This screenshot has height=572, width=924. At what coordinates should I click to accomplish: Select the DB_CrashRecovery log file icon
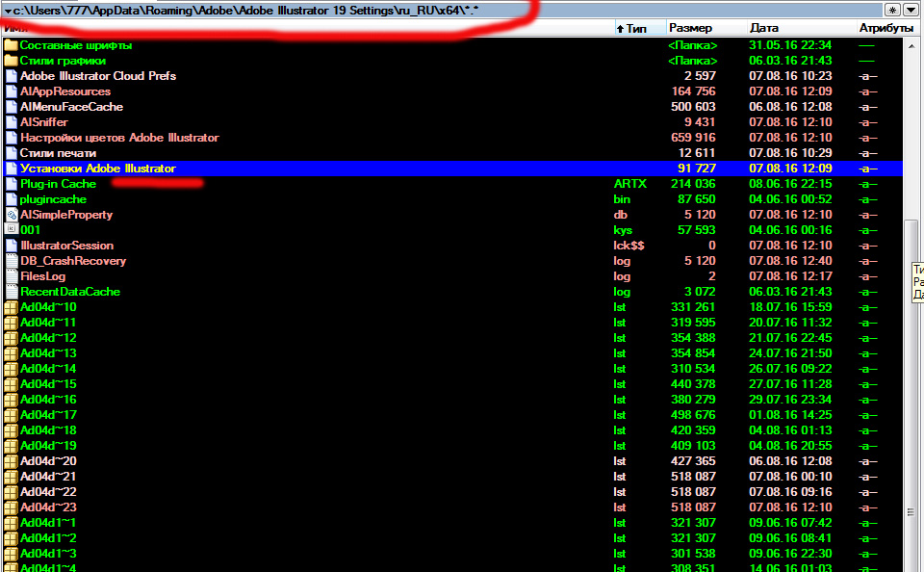click(x=12, y=261)
